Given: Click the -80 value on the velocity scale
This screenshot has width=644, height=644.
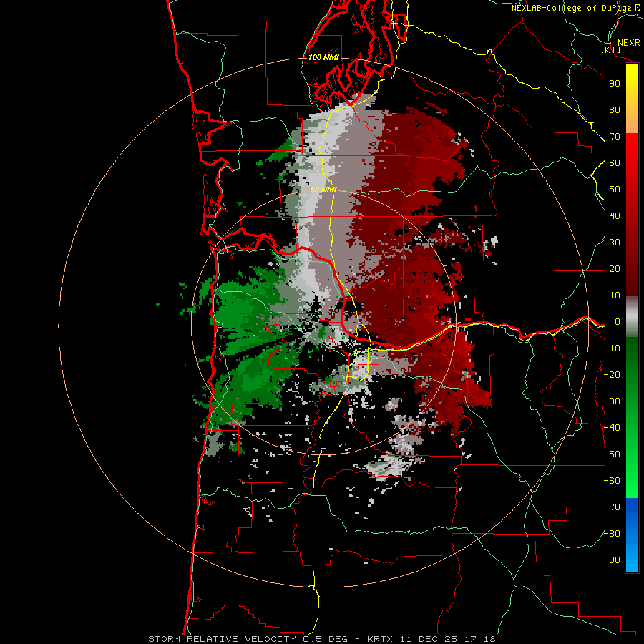Looking at the screenshot, I should point(612,534).
